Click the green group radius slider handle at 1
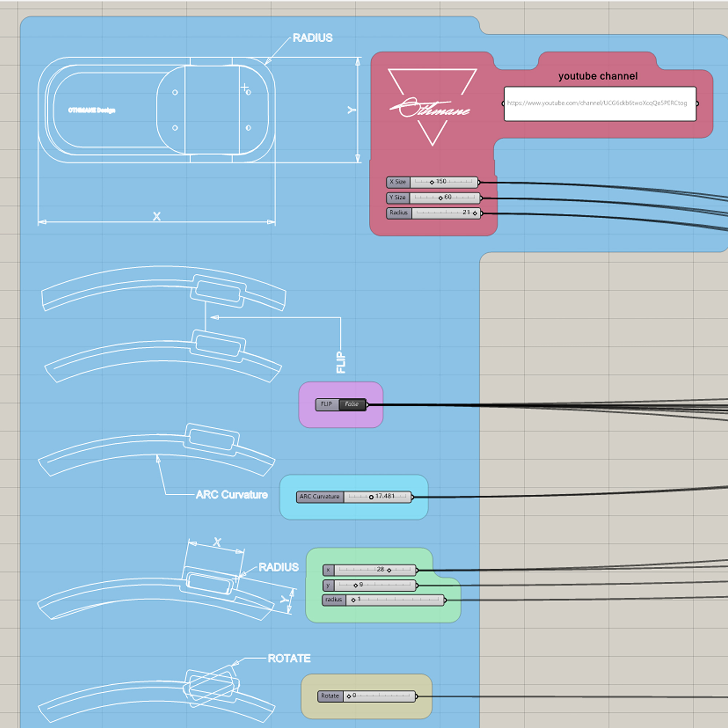The height and width of the screenshot is (728, 728). click(353, 600)
